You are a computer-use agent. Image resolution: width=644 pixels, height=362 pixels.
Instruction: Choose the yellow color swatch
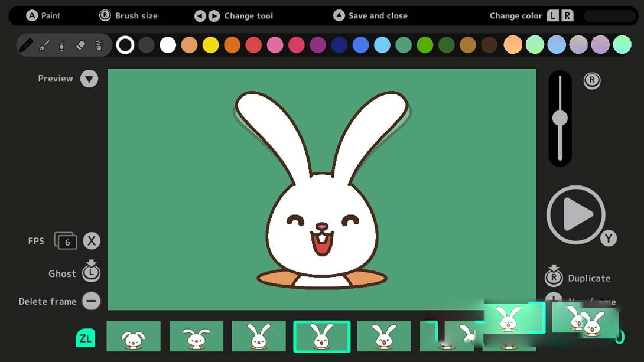pos(211,45)
